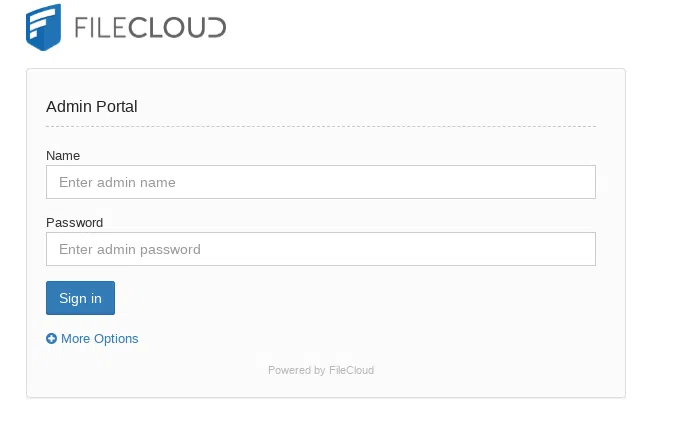Focus the Enter admin name field
Viewport: 681px width, 441px height.
pos(320,182)
